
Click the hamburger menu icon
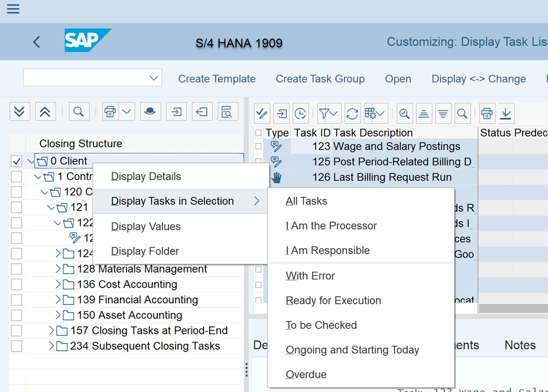pos(13,9)
